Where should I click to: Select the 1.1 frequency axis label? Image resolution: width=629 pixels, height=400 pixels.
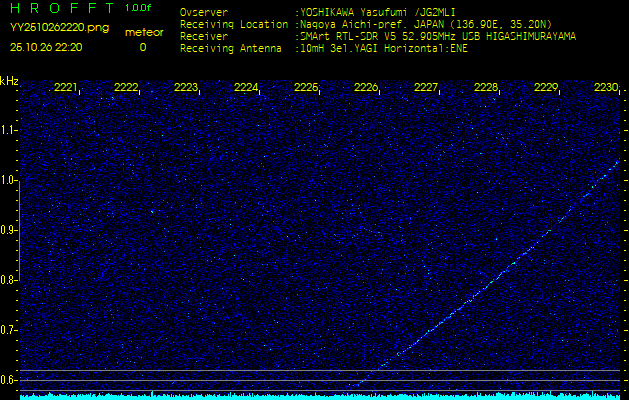9,130
